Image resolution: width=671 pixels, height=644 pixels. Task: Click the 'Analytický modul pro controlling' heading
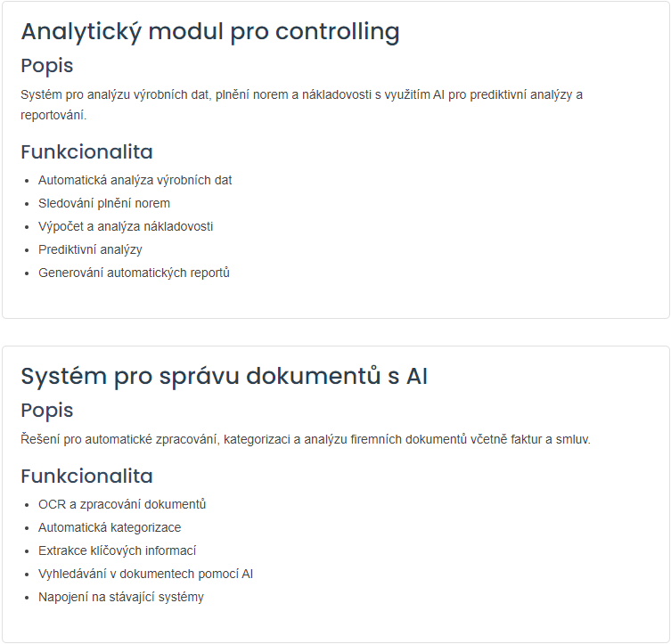pyautogui.click(x=210, y=32)
